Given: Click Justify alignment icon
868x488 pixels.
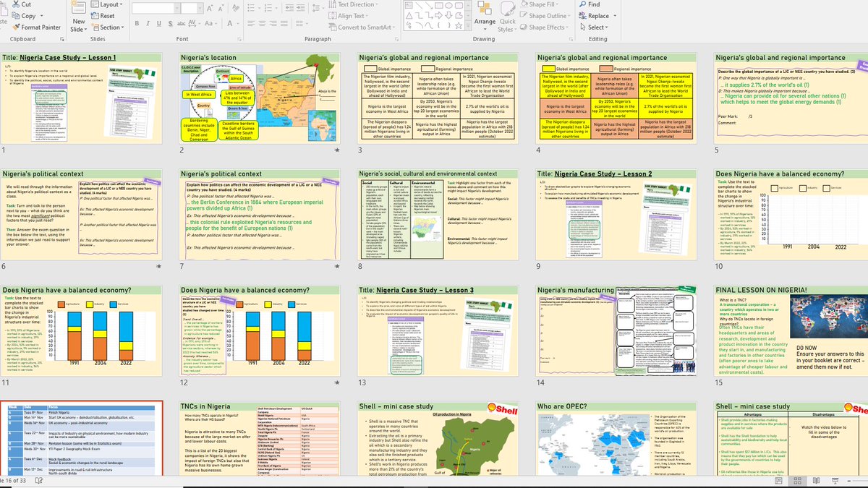Looking at the screenshot, I should (284, 24).
